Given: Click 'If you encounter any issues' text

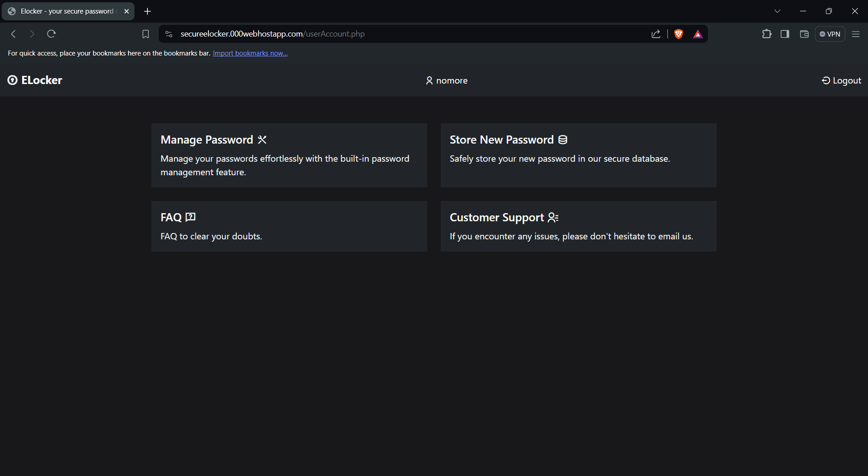Looking at the screenshot, I should [571, 237].
